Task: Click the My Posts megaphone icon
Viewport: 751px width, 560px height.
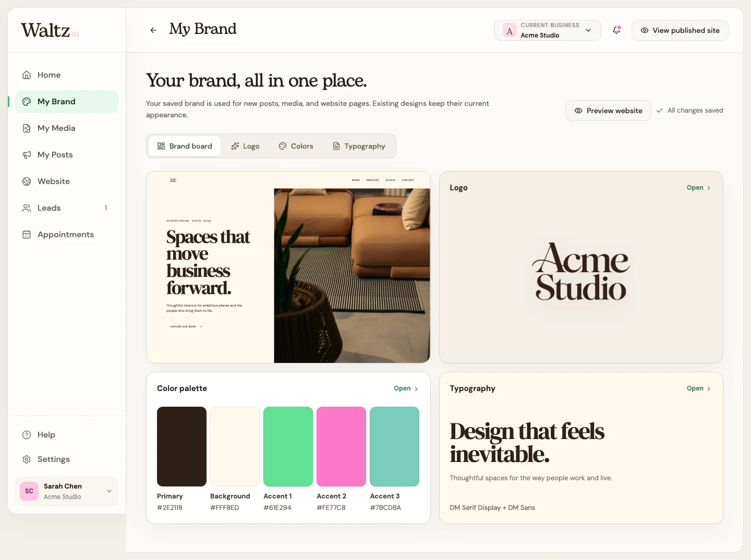Action: pos(27,155)
